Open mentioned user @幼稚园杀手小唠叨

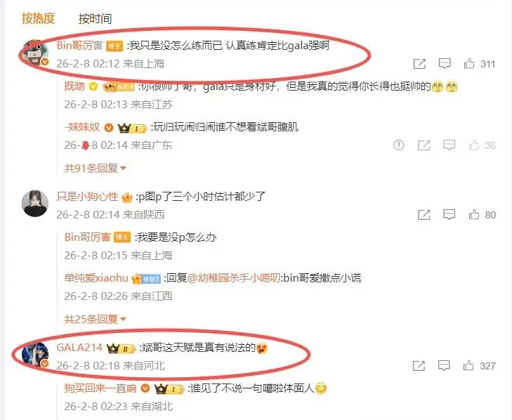[x=234, y=277]
